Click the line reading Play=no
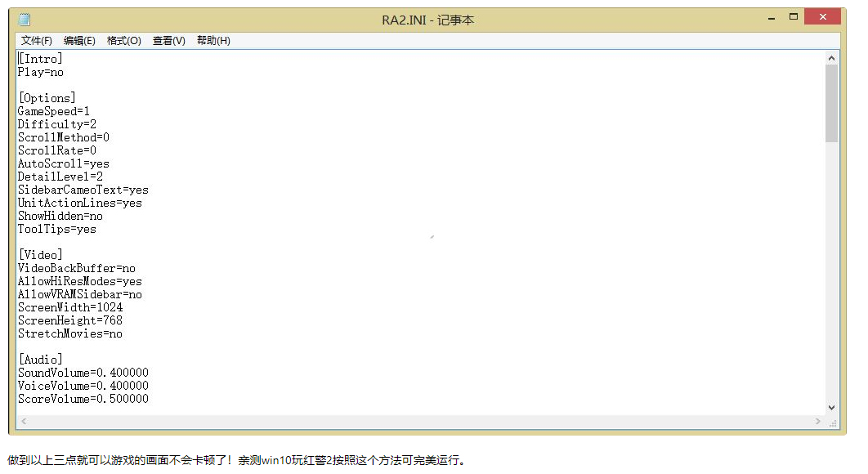 coord(41,71)
